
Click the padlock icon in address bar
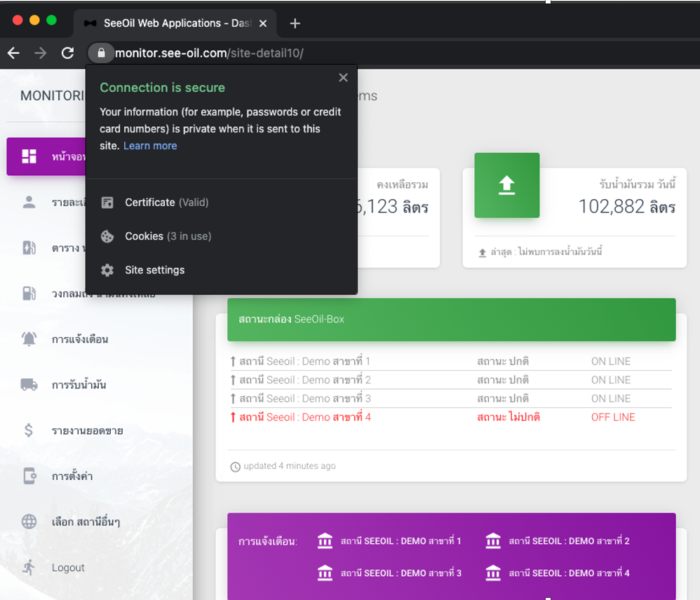pos(101,53)
